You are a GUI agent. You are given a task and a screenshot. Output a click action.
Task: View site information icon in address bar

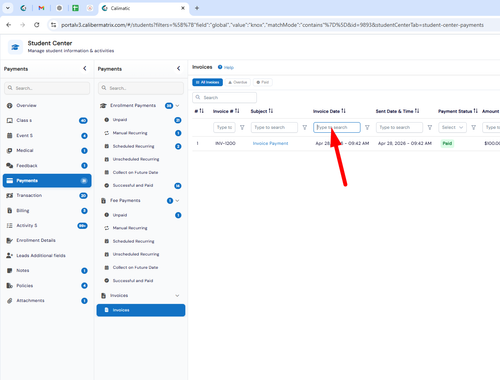(53, 25)
